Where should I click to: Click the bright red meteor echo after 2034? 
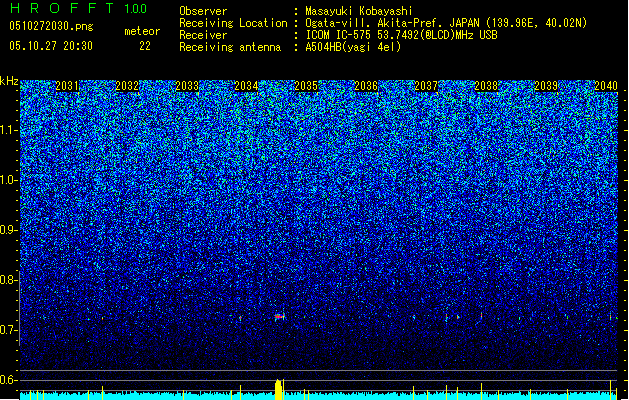(x=279, y=317)
